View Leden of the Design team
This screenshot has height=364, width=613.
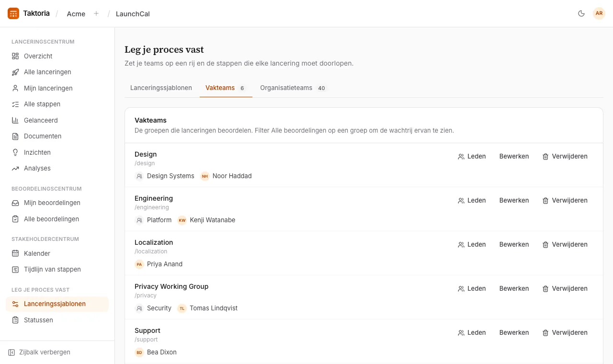[472, 156]
